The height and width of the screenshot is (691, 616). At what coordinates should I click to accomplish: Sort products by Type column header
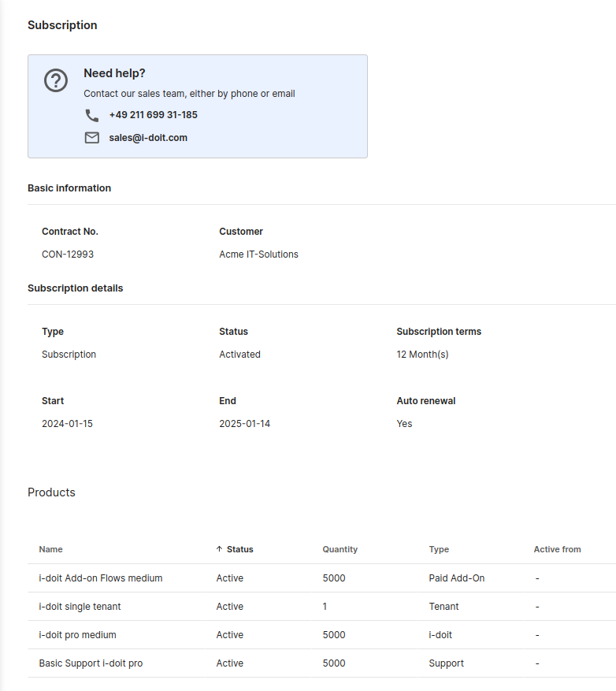tap(439, 549)
